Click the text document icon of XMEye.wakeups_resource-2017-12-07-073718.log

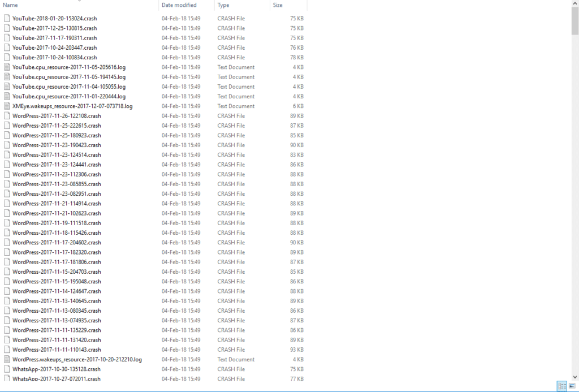[7, 106]
